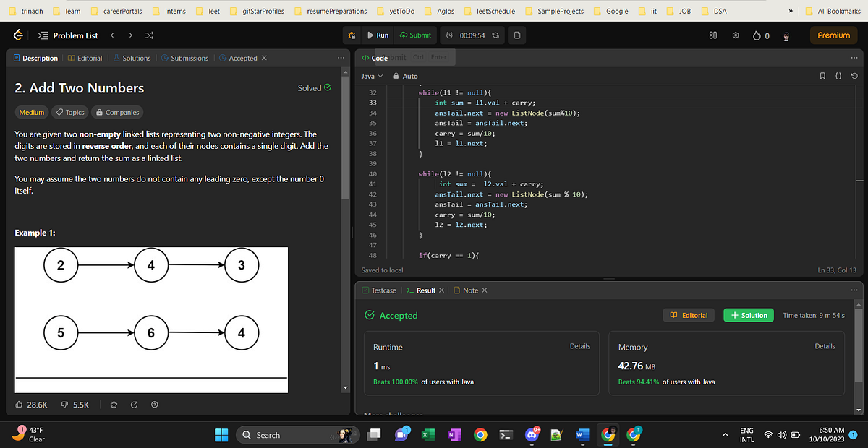
Task: Close the Note tab
Action: coord(485,290)
